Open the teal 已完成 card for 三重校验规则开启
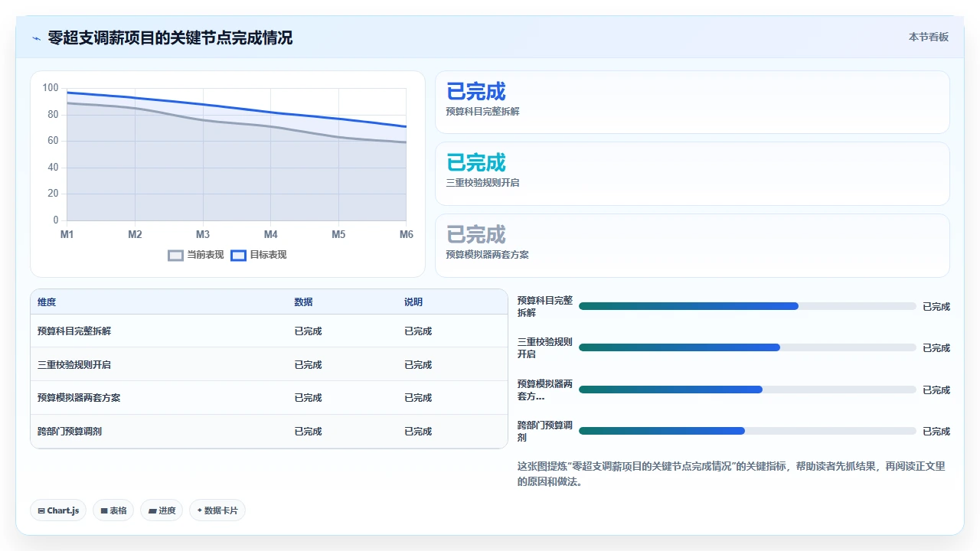The width and height of the screenshot is (980, 551). (x=692, y=174)
